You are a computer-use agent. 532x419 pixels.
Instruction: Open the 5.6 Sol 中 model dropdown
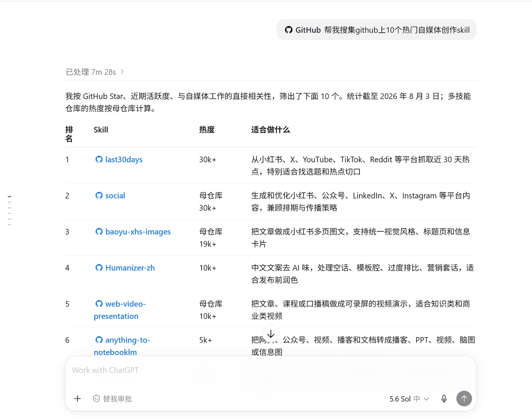click(x=409, y=399)
